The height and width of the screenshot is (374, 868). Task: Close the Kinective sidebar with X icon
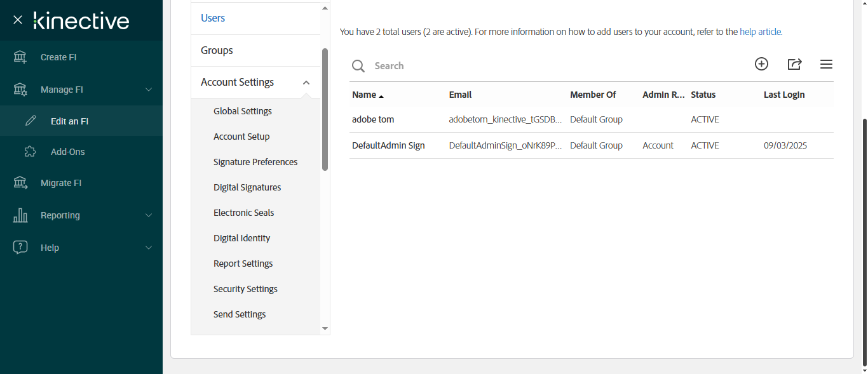(x=18, y=20)
